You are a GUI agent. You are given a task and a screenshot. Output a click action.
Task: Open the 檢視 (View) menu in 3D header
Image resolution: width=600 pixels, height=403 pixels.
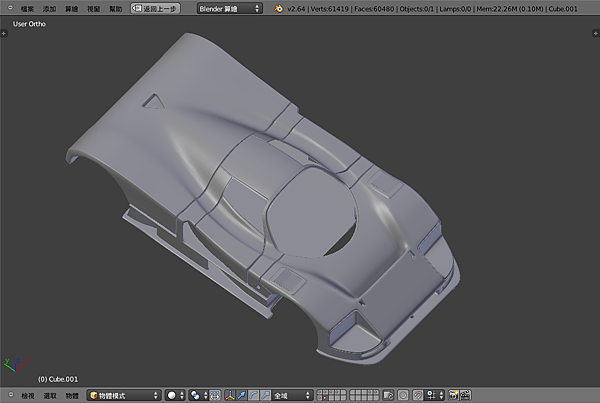pyautogui.click(x=28, y=395)
